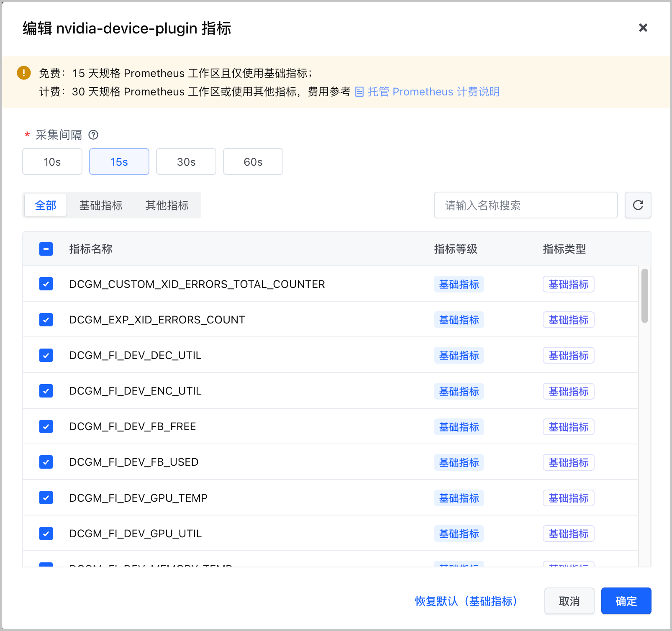Uncheck DCGM_FI_DEV_GPU_TEMP
The image size is (672, 631).
(46, 498)
